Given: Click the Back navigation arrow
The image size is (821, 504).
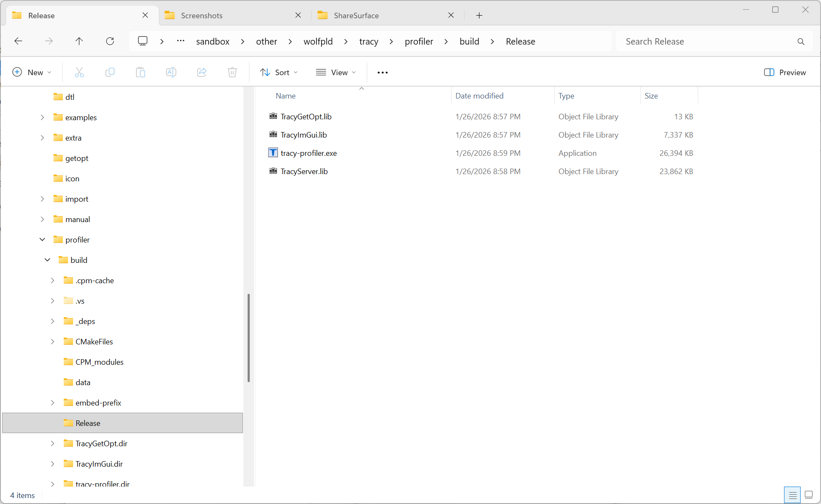Looking at the screenshot, I should click(x=18, y=41).
